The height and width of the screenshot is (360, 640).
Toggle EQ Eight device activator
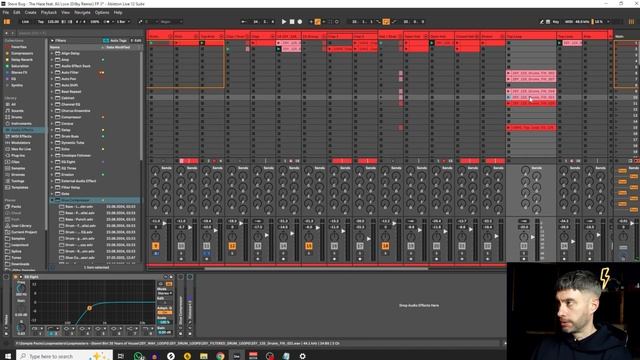(16, 277)
